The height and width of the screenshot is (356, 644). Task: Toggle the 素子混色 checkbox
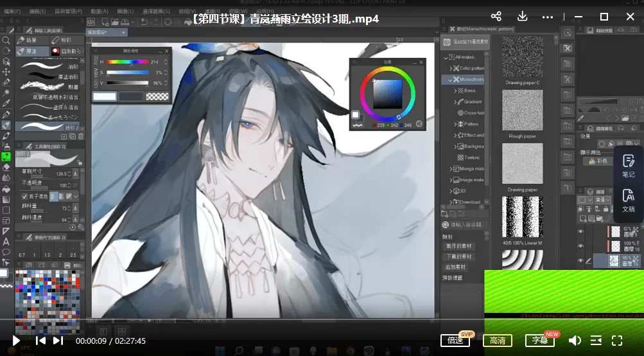coord(24,196)
